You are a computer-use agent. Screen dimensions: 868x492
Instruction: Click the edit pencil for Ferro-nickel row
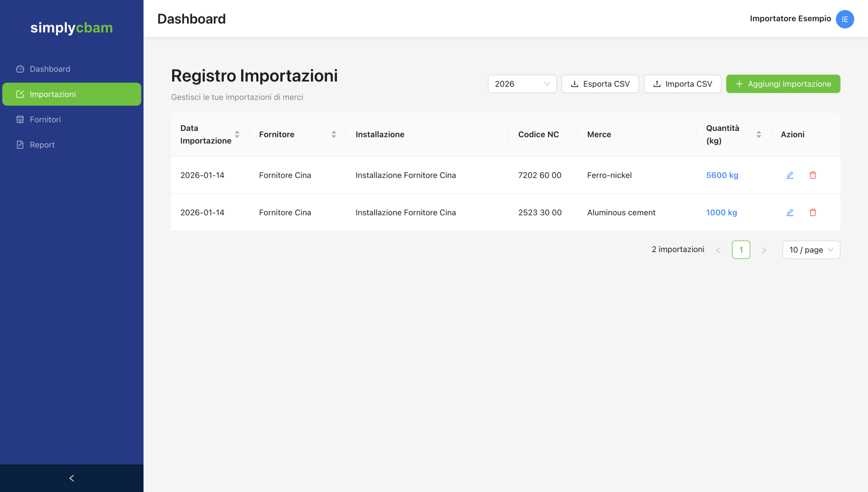point(790,175)
